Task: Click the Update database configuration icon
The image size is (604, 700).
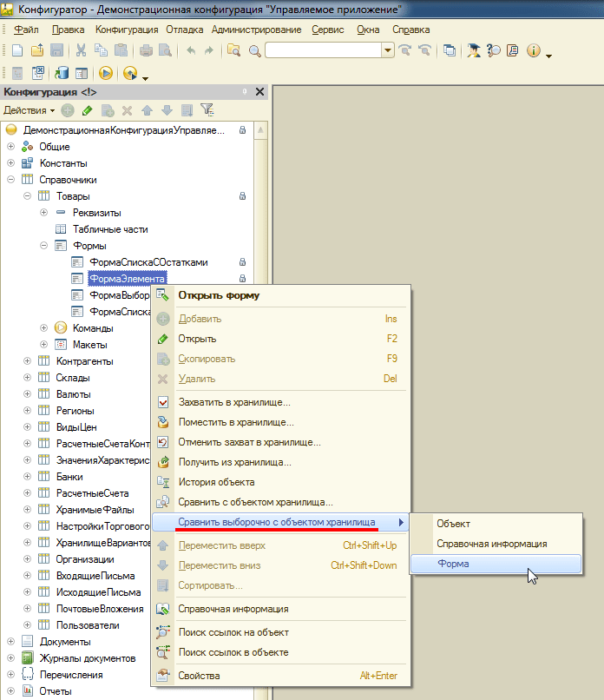Action: pos(61,73)
